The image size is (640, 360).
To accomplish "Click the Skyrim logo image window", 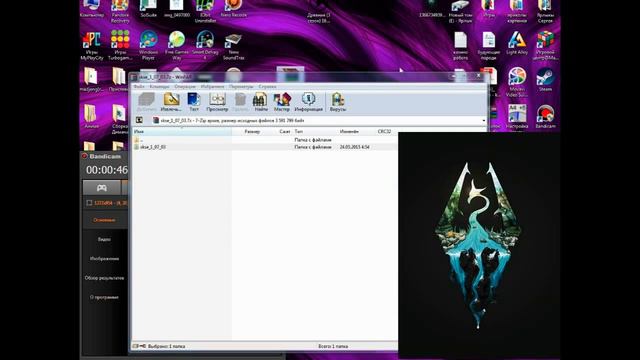I will 479,246.
